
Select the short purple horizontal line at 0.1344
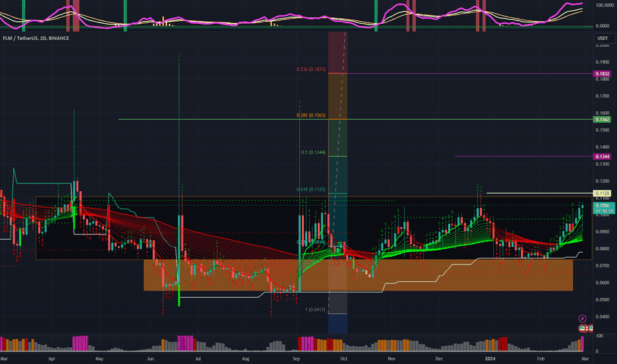tap(524, 156)
